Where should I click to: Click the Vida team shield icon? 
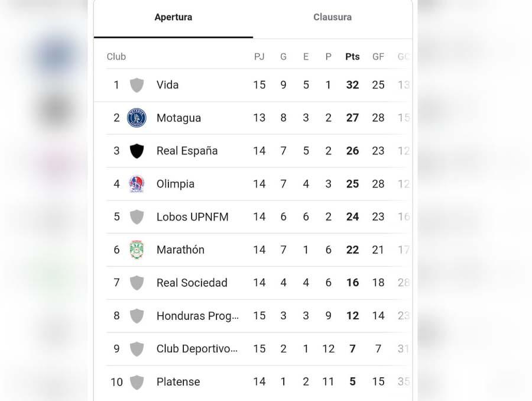pos(137,85)
